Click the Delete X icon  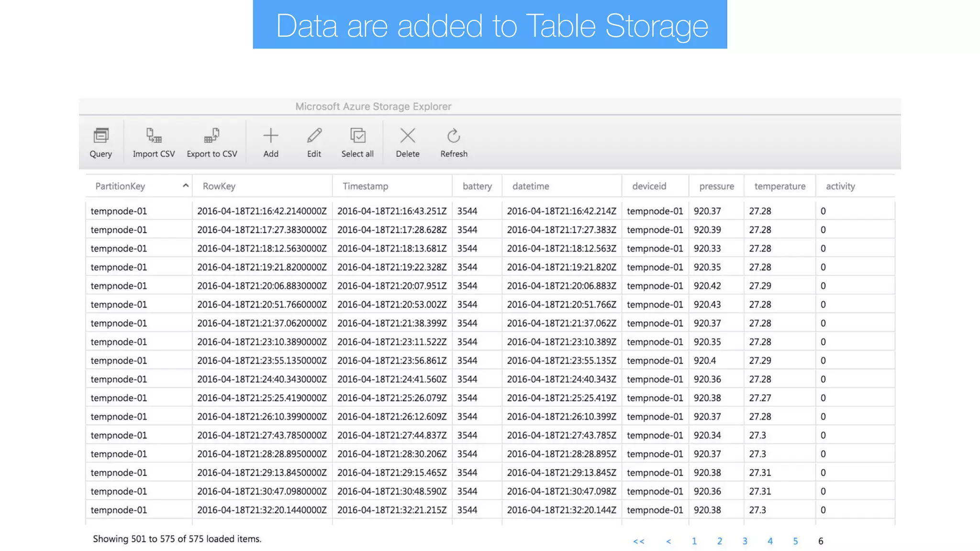(408, 136)
